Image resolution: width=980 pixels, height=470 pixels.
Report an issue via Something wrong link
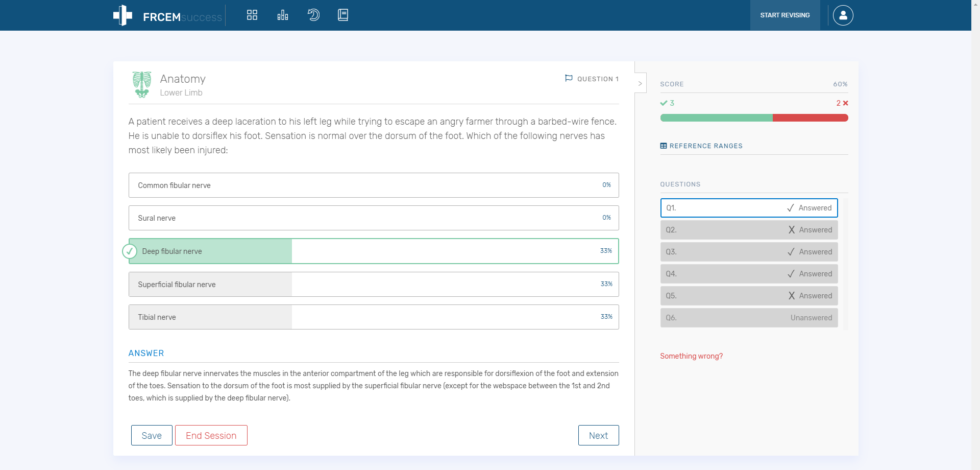click(691, 356)
